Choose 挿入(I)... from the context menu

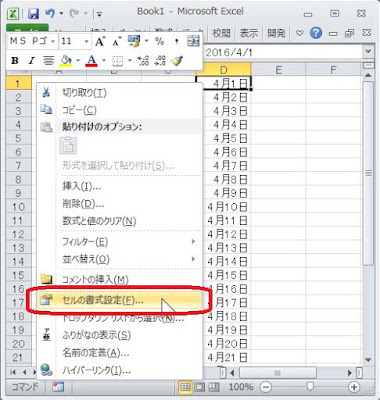pos(119,186)
